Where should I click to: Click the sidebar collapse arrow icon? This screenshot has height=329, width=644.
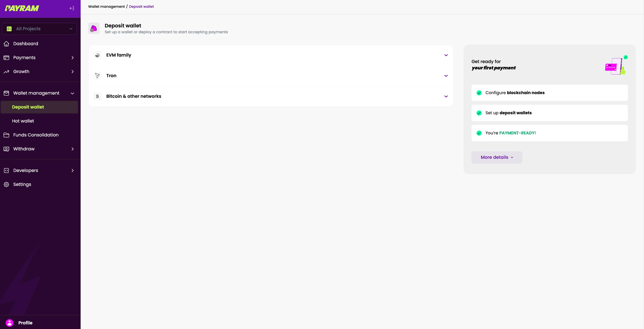tap(72, 8)
